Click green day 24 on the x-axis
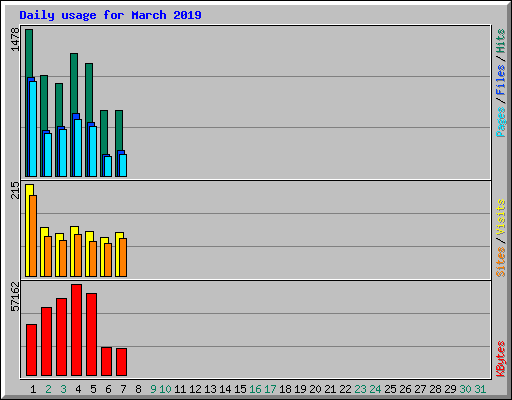Screen dimensions: 512x400 pos(375,389)
